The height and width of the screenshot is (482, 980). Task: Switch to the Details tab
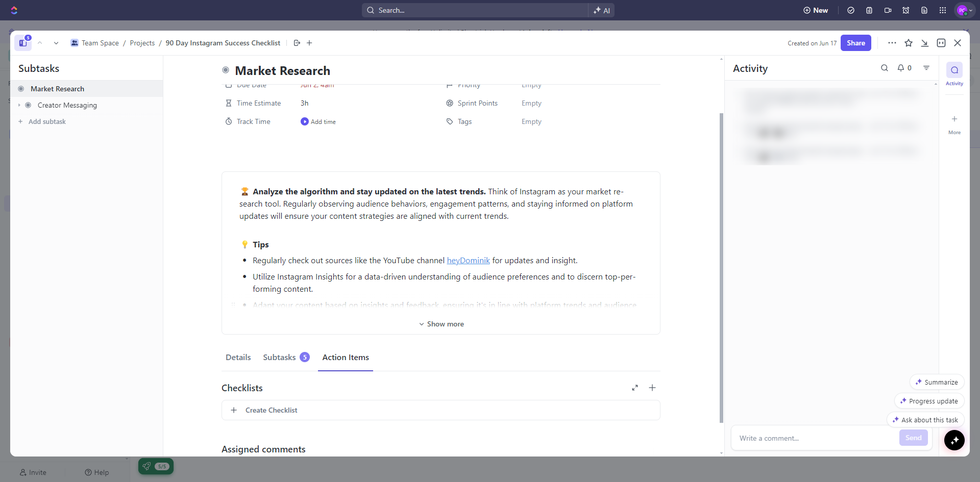click(238, 358)
